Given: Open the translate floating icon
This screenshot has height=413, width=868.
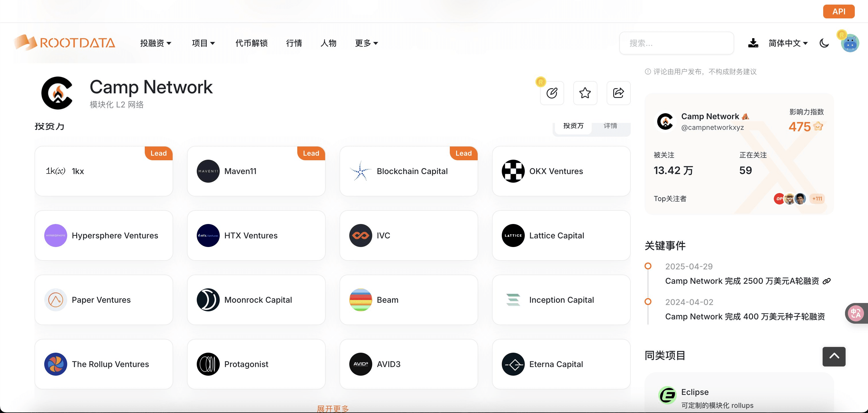Looking at the screenshot, I should pos(856,313).
